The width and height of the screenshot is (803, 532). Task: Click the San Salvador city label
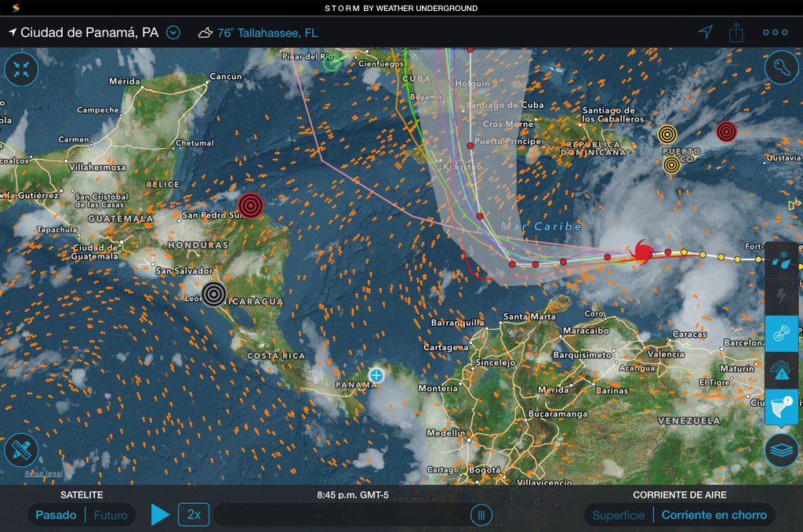click(183, 270)
